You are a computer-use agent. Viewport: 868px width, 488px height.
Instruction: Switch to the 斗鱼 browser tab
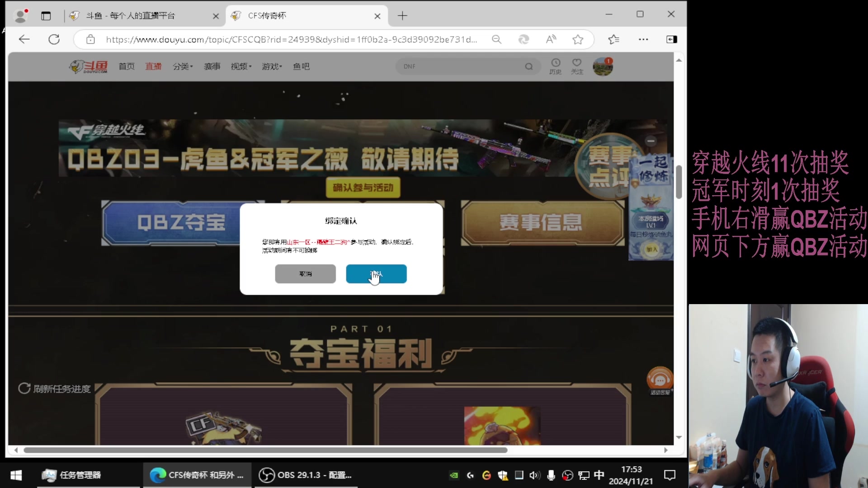[140, 16]
